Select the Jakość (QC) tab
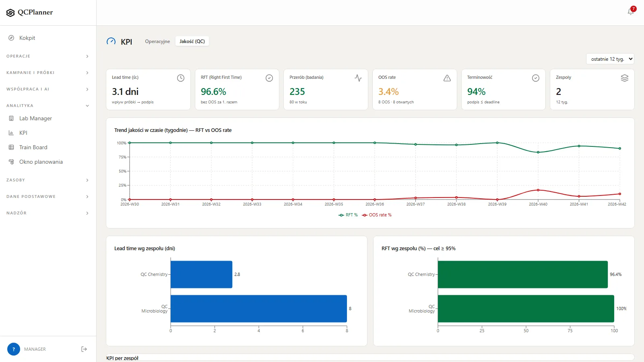644x362 pixels. pos(192,41)
